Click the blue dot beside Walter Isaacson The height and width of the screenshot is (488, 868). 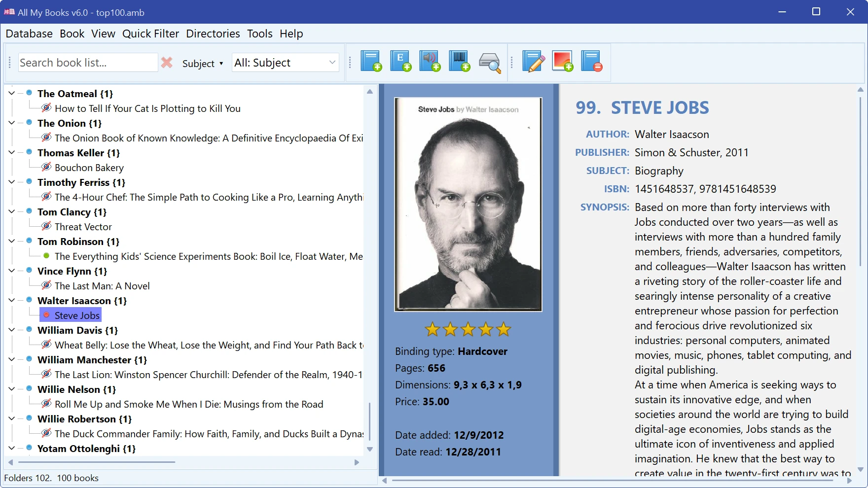click(x=29, y=300)
